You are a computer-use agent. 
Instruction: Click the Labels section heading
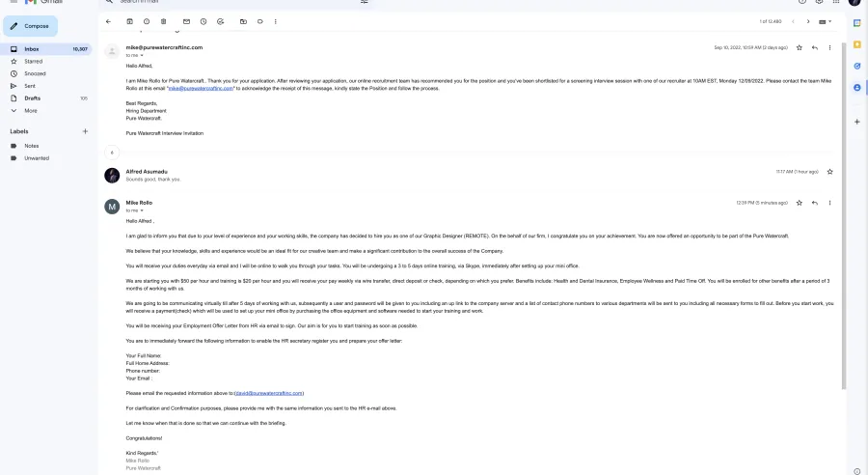point(19,131)
